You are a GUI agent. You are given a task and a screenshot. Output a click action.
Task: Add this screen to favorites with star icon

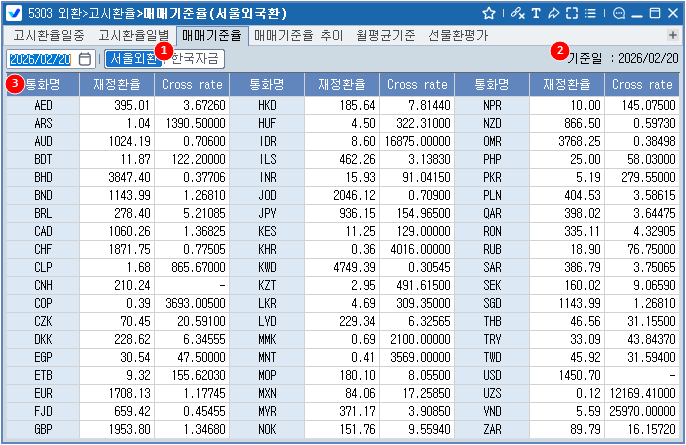point(489,14)
